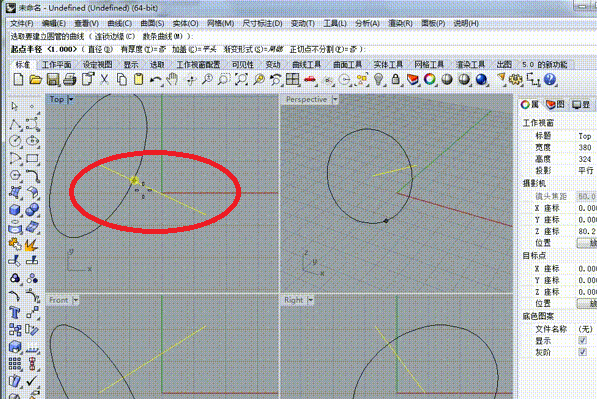Switch to the 渲染工具 toolbar tab
Image resolution: width=597 pixels, height=399 pixels.
coord(471,65)
